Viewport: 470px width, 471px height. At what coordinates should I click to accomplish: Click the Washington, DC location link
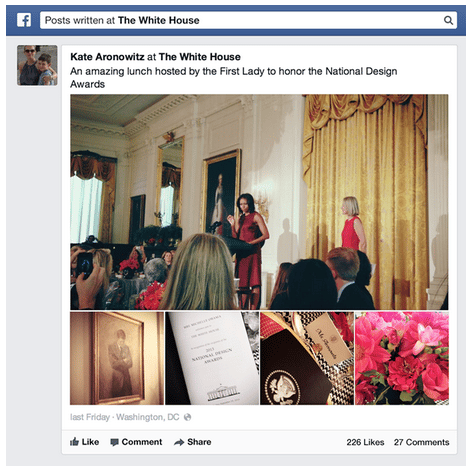click(x=147, y=417)
